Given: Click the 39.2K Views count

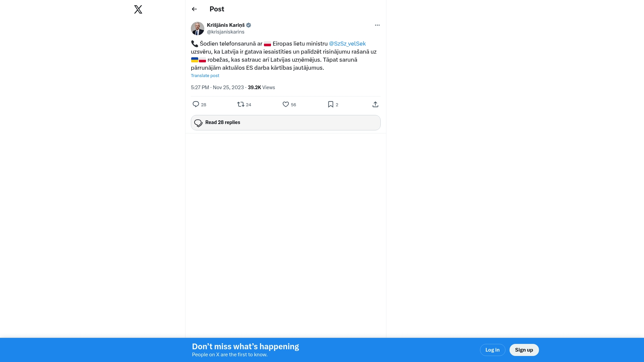Looking at the screenshot, I should coord(261,87).
